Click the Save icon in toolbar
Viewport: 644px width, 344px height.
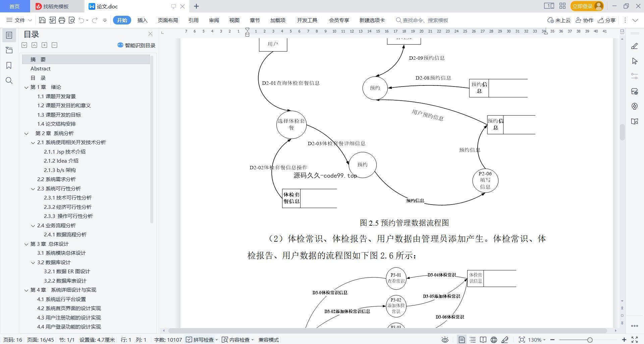[x=42, y=20]
